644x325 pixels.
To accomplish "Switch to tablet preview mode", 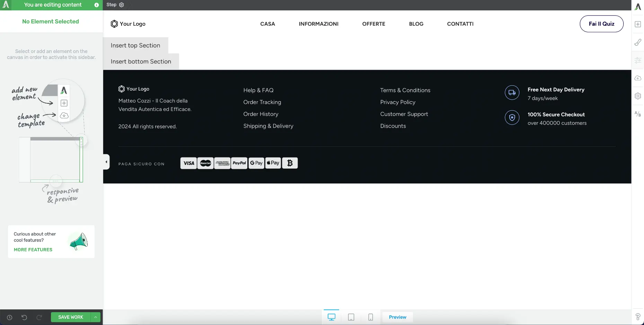I will (x=351, y=317).
